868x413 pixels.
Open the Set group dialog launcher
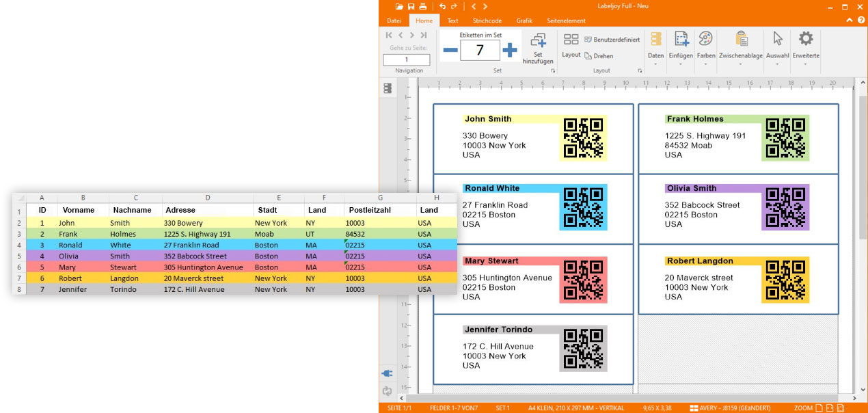553,70
